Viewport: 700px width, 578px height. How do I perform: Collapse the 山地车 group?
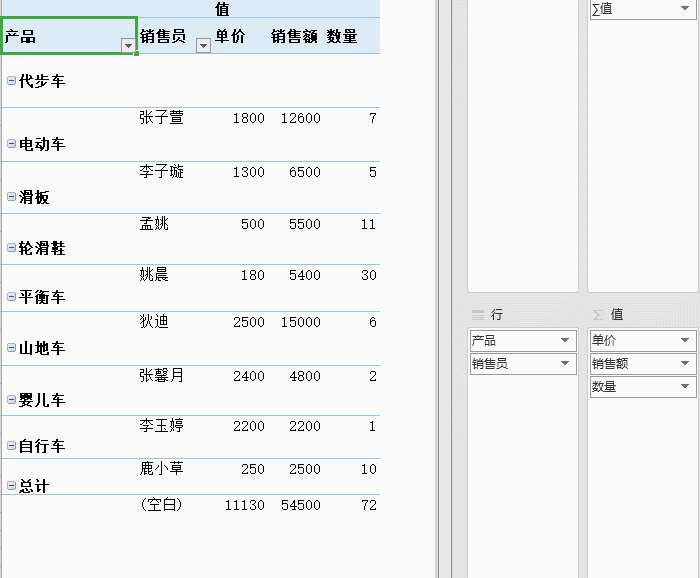[x=12, y=348]
